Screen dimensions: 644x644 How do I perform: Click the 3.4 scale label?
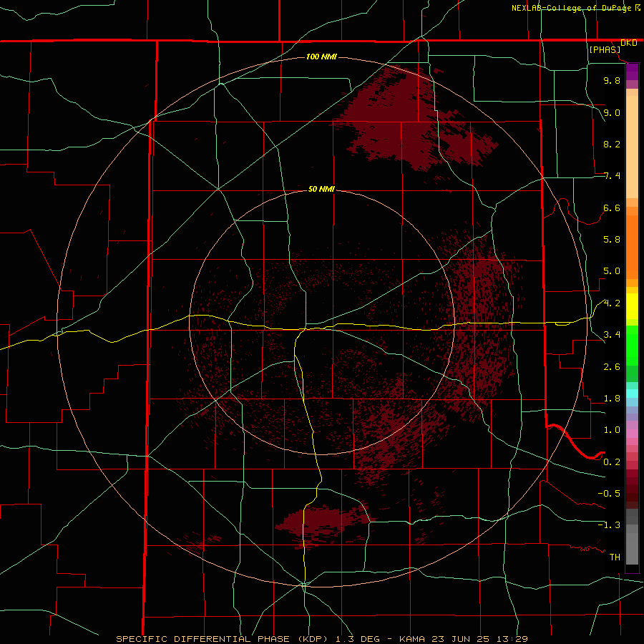(612, 335)
